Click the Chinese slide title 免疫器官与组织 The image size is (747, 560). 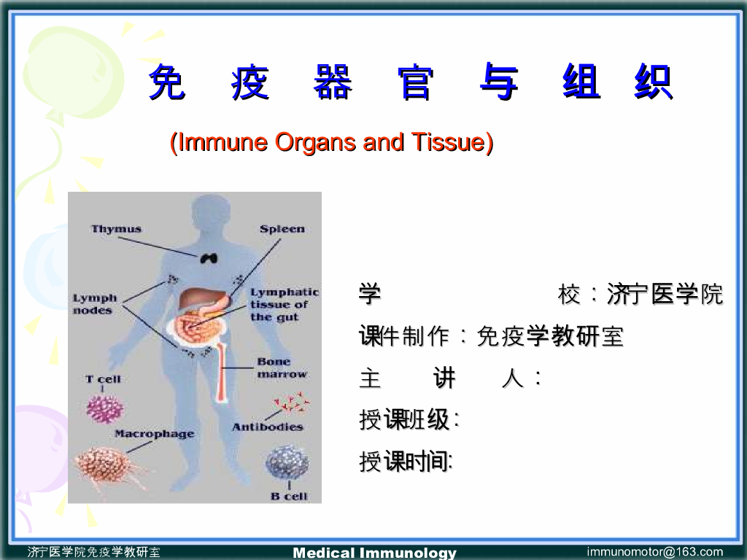[411, 82]
